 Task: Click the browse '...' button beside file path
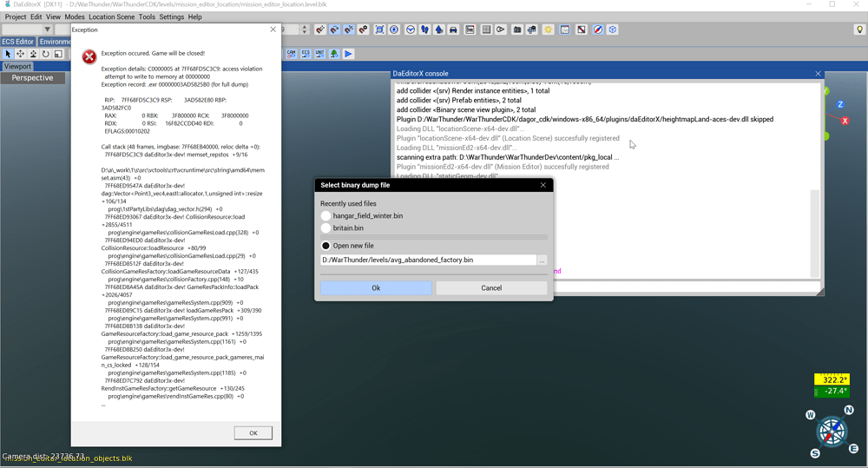[542, 260]
